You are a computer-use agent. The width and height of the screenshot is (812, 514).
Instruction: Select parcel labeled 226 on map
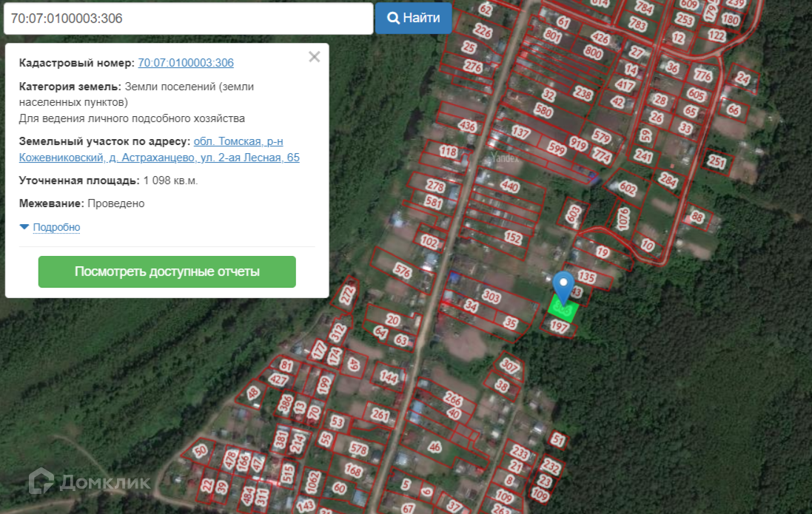point(482,32)
